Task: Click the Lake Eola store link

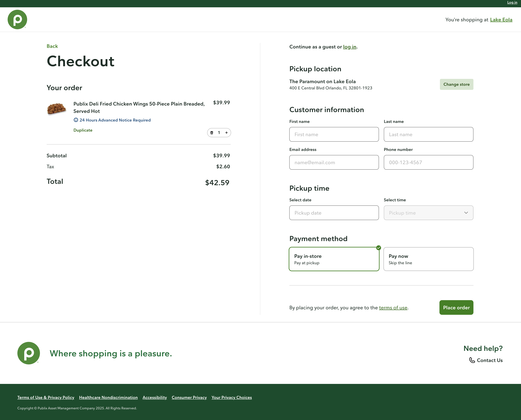Action: tap(501, 20)
